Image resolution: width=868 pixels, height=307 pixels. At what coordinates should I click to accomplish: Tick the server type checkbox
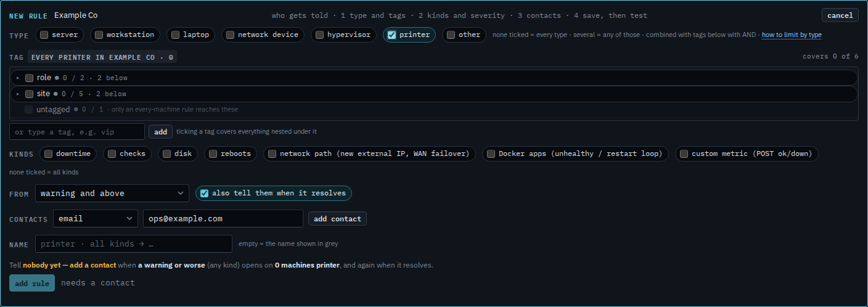(44, 35)
